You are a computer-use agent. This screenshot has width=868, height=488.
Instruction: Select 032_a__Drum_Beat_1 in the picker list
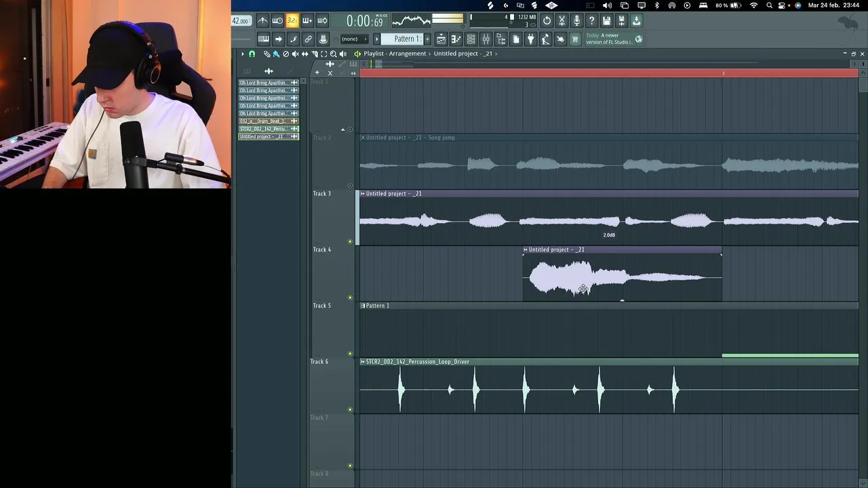[269, 121]
